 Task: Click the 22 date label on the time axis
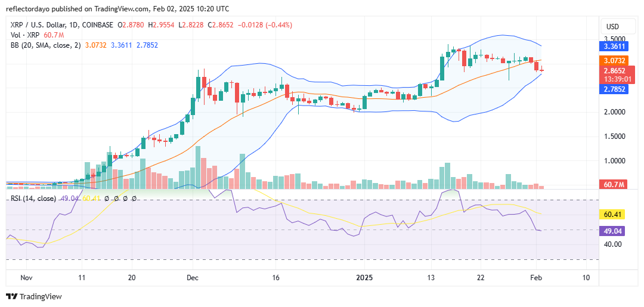click(481, 278)
